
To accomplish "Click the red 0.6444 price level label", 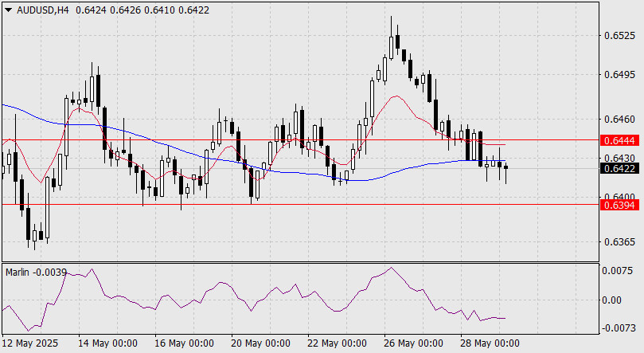I will click(619, 140).
